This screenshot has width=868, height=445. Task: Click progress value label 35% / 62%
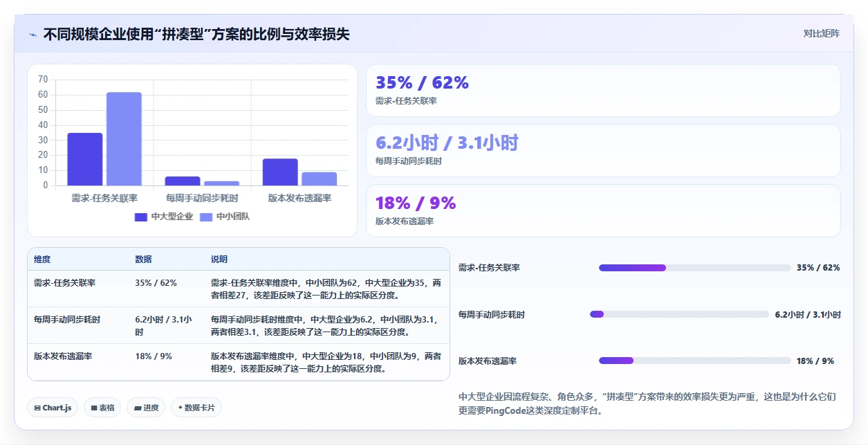[818, 268]
